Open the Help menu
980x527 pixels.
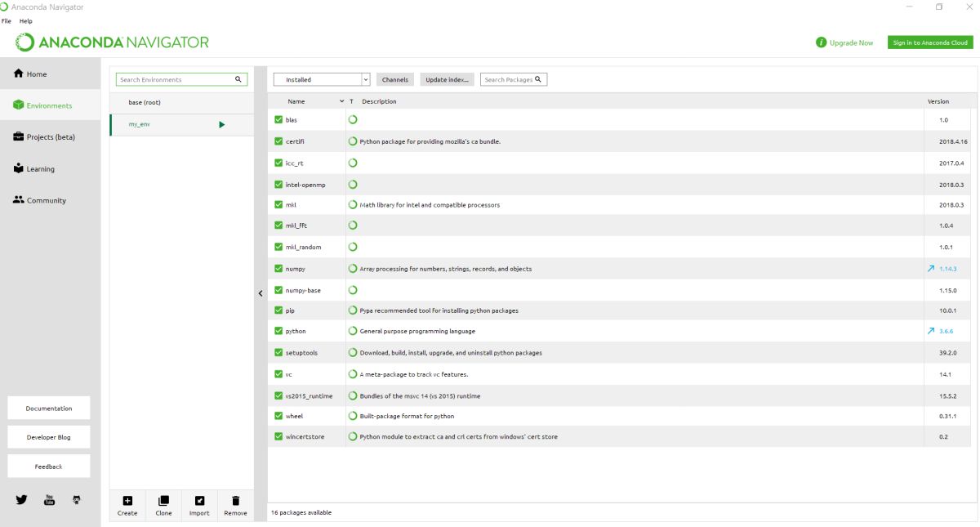click(x=25, y=20)
